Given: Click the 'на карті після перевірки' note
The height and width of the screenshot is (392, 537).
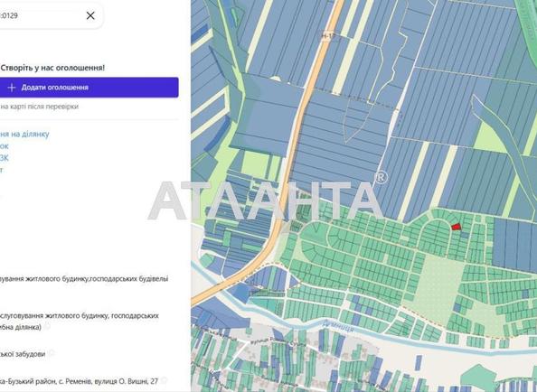Looking at the screenshot, I should tap(39, 107).
